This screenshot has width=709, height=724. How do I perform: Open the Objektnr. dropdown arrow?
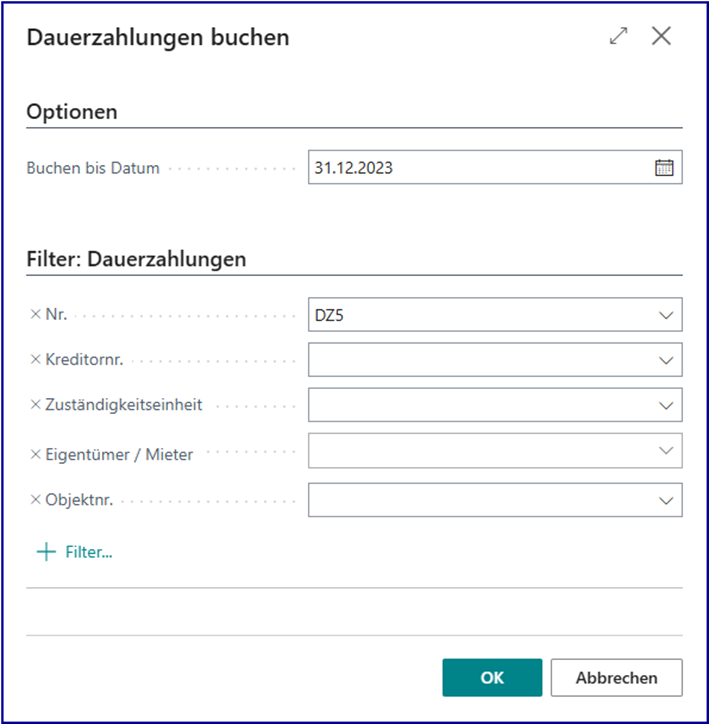(666, 499)
